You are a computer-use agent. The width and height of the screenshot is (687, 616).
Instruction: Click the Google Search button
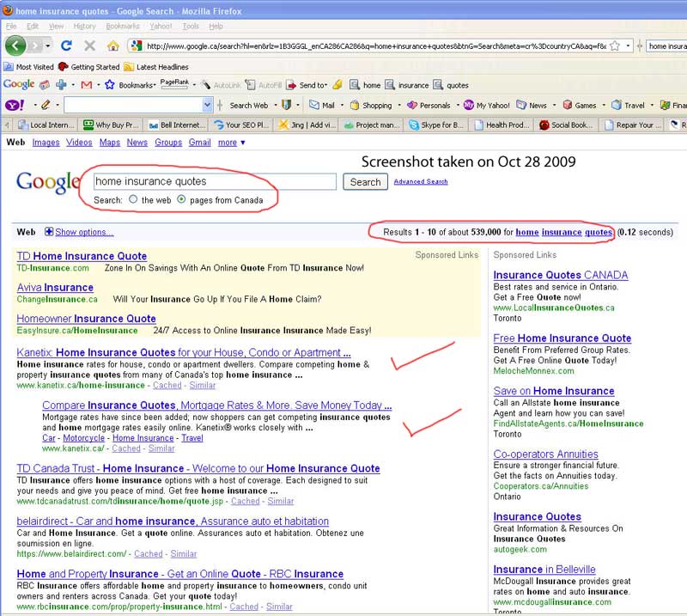[x=365, y=182]
